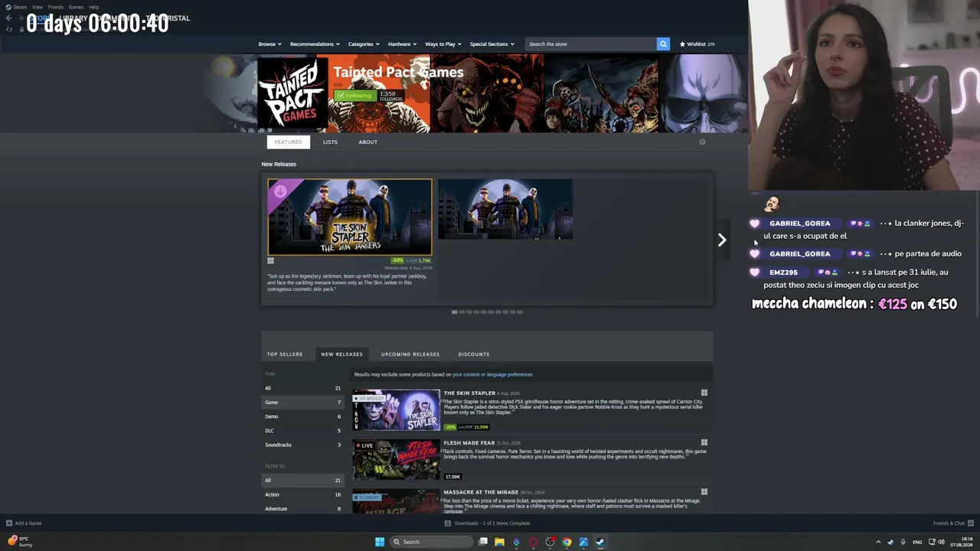
Task: Advance the New Releases carousel right
Action: (721, 240)
